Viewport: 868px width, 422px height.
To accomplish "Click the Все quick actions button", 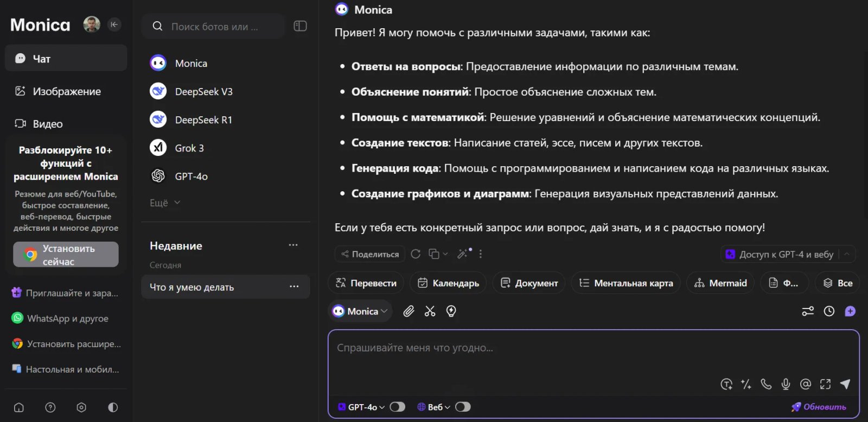I will tap(838, 283).
